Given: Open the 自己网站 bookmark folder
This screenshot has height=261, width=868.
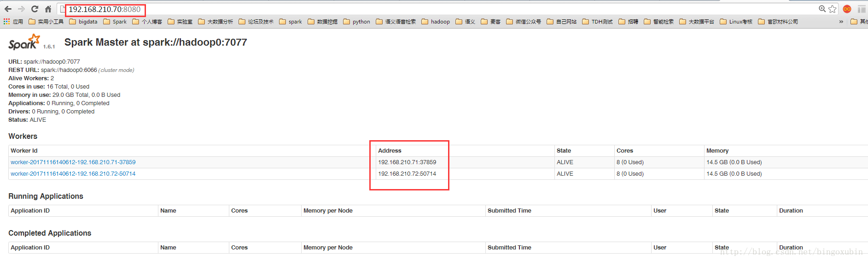Looking at the screenshot, I should point(562,22).
